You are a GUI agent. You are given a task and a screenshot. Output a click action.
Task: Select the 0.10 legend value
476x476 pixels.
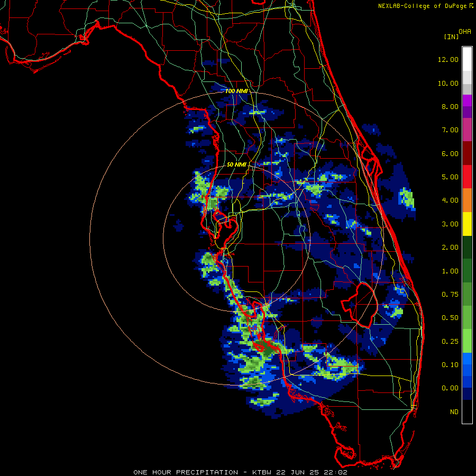pos(450,365)
